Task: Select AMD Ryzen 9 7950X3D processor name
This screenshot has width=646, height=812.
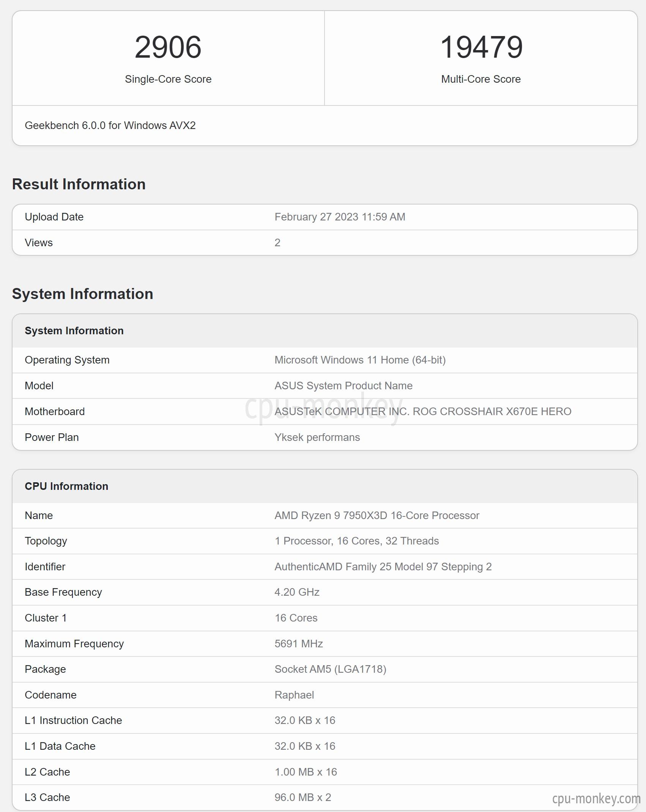Action: 377,515
